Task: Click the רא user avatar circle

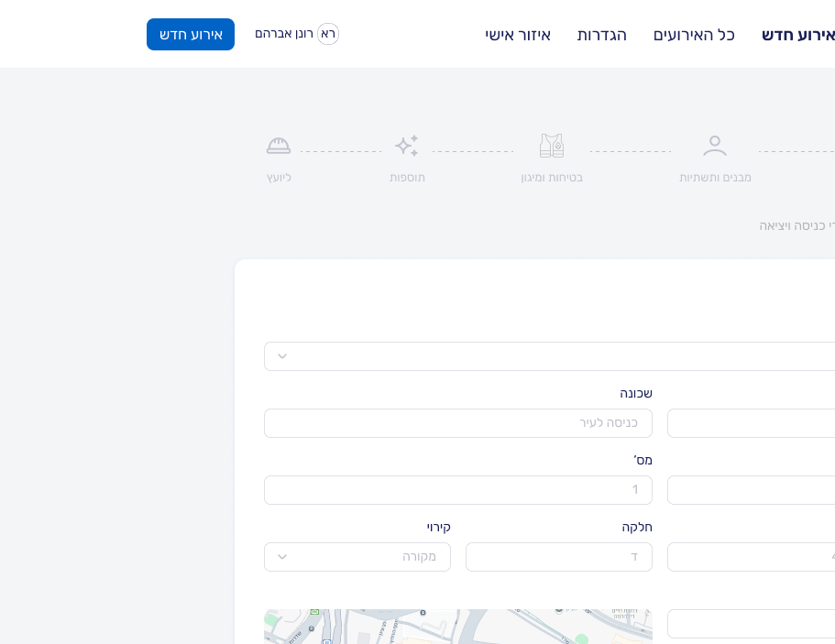Action: pos(327,34)
